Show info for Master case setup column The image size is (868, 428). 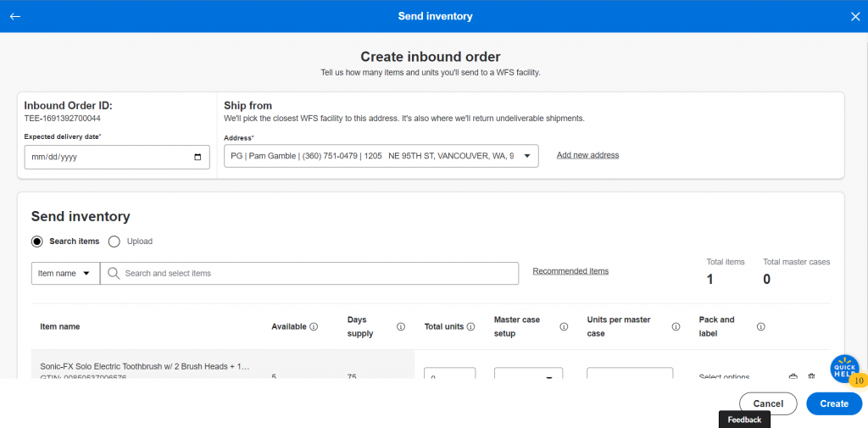tap(564, 326)
